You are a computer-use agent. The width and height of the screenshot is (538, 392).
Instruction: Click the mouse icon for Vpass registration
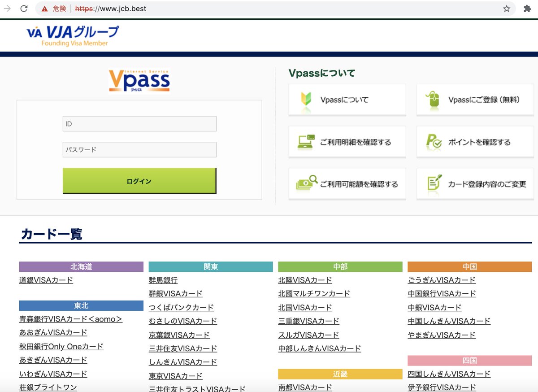(433, 100)
